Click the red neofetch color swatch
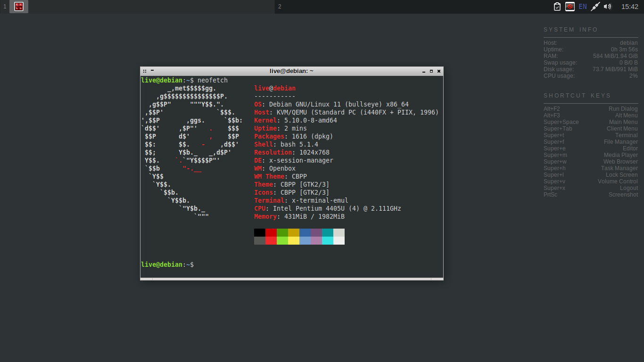This screenshot has height=362, width=644. pyautogui.click(x=270, y=232)
